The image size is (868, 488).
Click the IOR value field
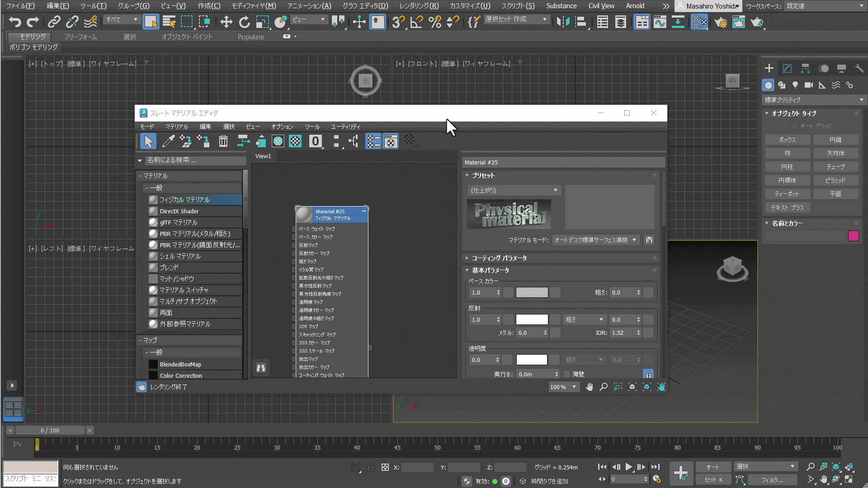[x=623, y=333]
